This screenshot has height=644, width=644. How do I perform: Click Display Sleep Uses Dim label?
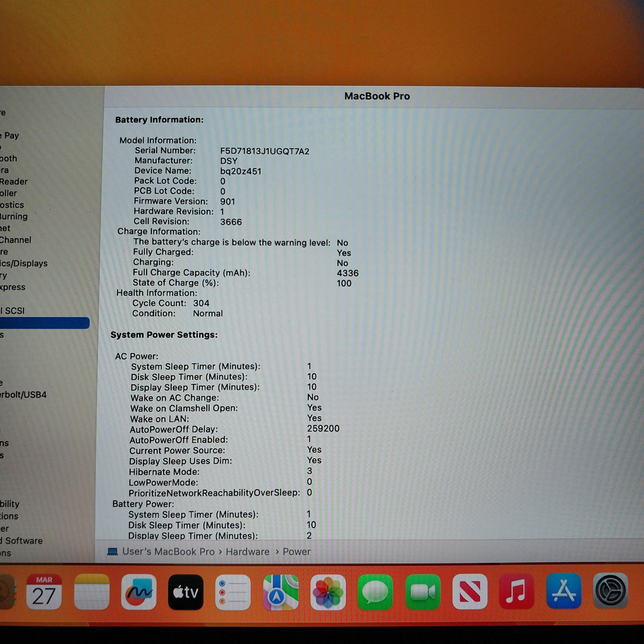coord(180,462)
